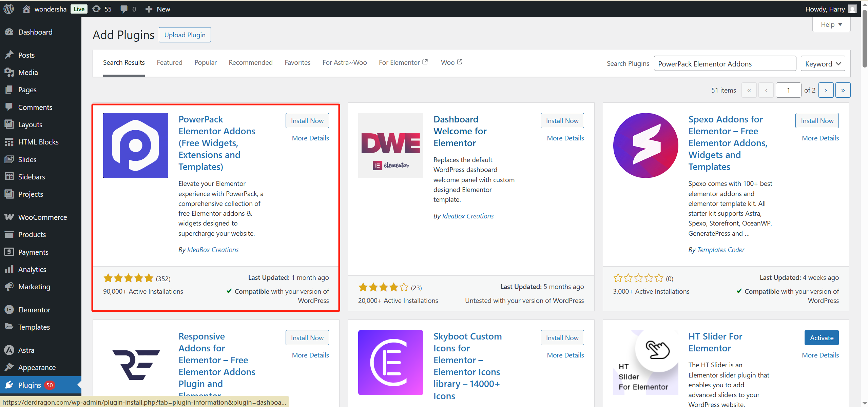Image resolution: width=868 pixels, height=407 pixels.
Task: Click the WooCommerce icon in the sidebar
Action: pos(9,217)
